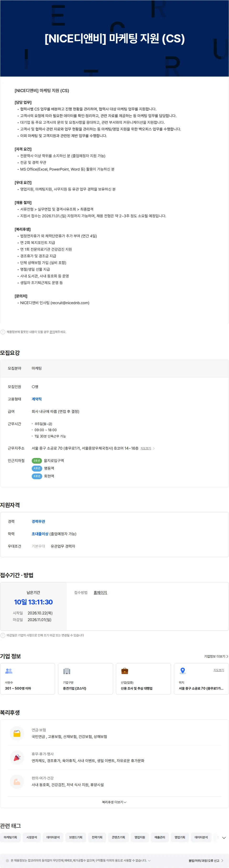Open the 홈페이지 application method link
This screenshot has width=229, height=868.
(100, 593)
